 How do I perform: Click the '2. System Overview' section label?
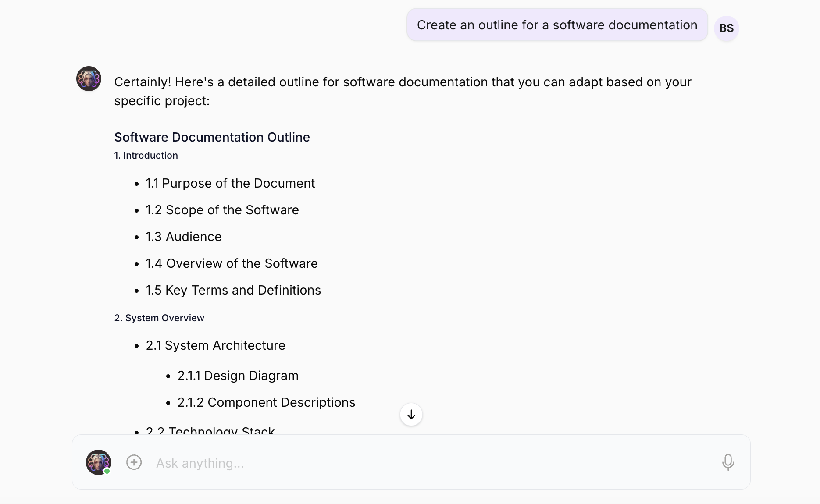[159, 318]
